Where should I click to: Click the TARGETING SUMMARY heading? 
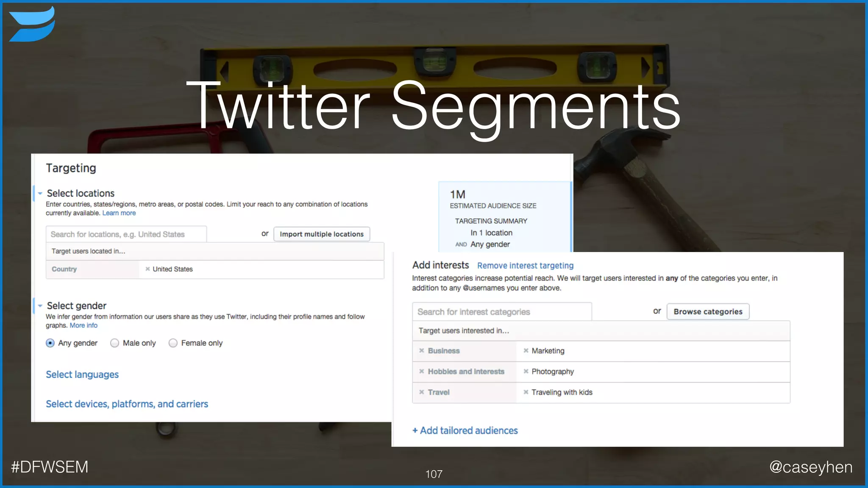coord(491,221)
